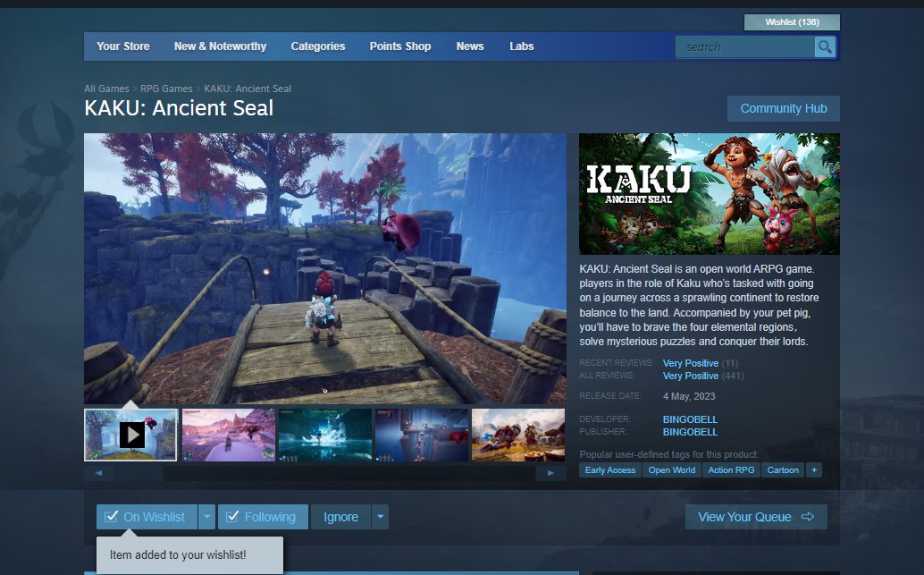Toggle the Following checkbox button
This screenshot has height=575, width=924.
point(263,517)
